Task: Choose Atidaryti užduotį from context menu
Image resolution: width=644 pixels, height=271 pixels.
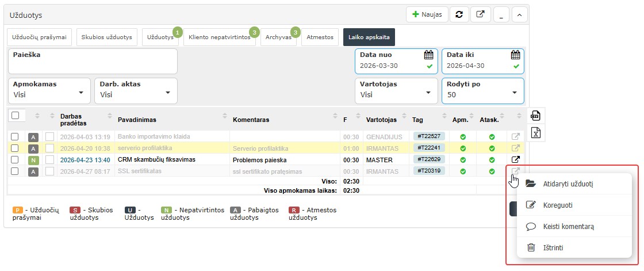Action: click(x=574, y=184)
